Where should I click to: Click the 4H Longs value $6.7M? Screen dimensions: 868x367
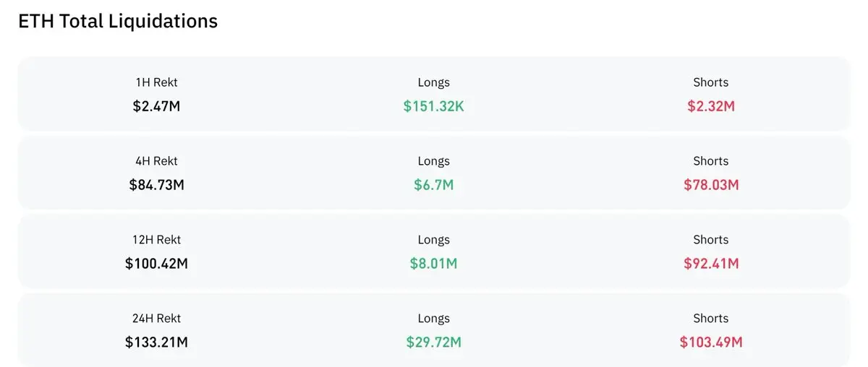coord(434,185)
